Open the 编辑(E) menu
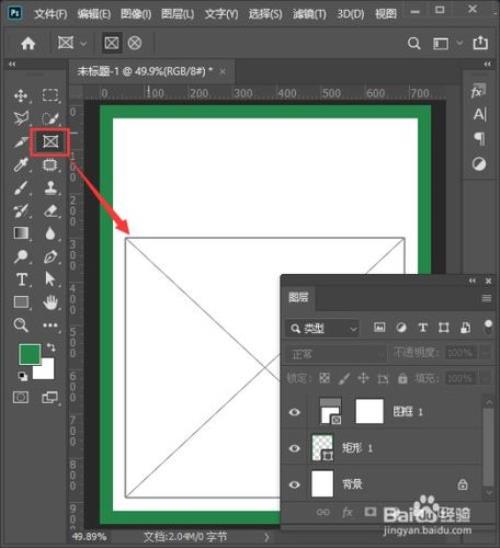The height and width of the screenshot is (548, 500). pyautogui.click(x=94, y=14)
